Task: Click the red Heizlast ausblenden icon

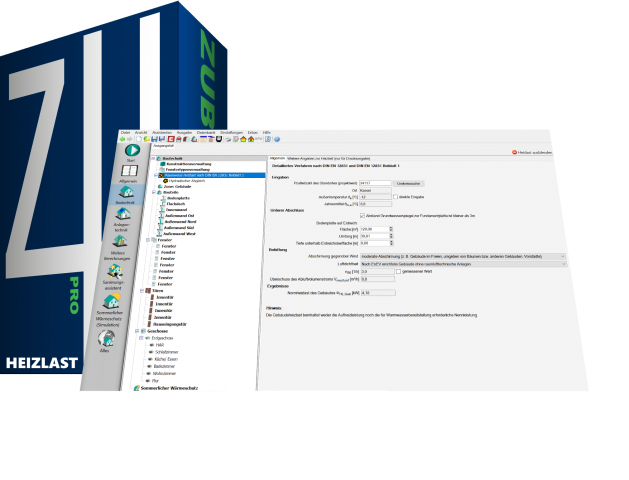Action: [x=514, y=152]
